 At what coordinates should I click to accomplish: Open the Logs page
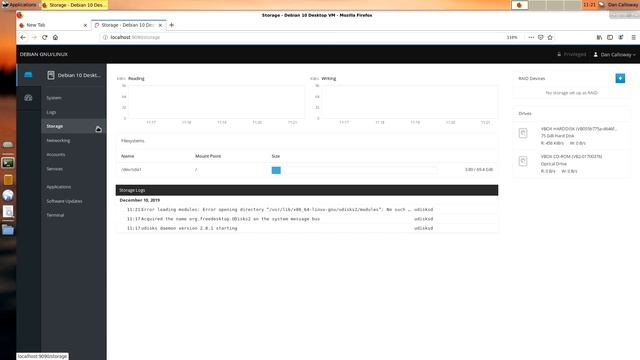pos(51,112)
